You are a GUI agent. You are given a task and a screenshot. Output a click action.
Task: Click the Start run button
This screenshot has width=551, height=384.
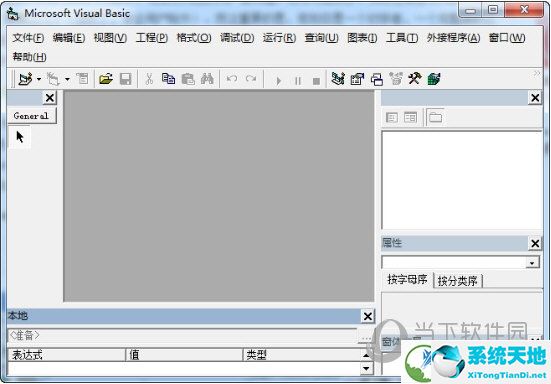(x=278, y=81)
